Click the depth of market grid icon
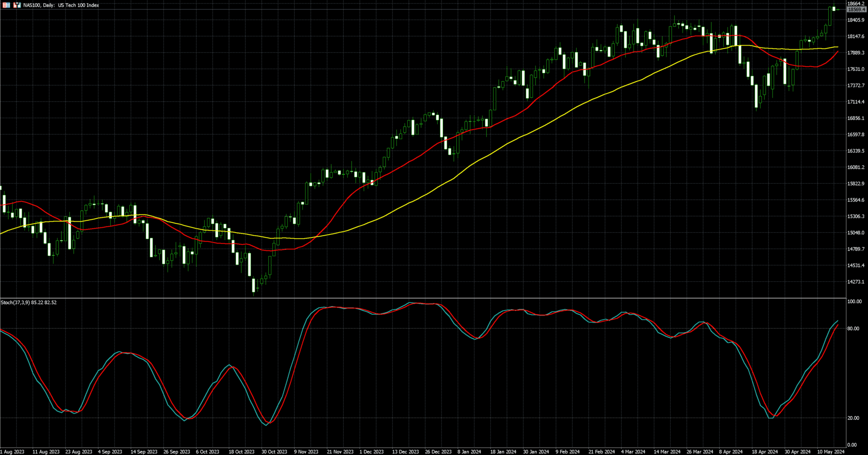Viewport: 868px width, 455px height. pos(7,5)
